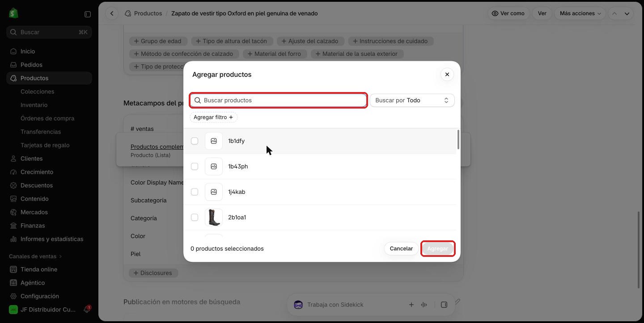Check the 1j4kab product checkbox

195,192
